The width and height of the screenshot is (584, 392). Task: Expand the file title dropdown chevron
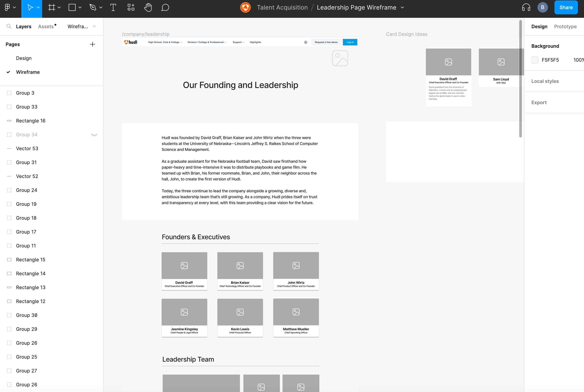point(402,8)
